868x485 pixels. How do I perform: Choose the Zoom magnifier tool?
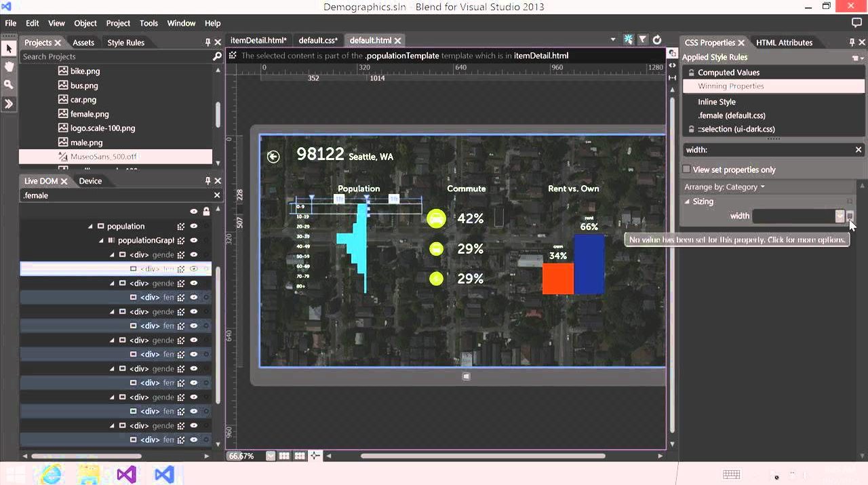coord(9,85)
